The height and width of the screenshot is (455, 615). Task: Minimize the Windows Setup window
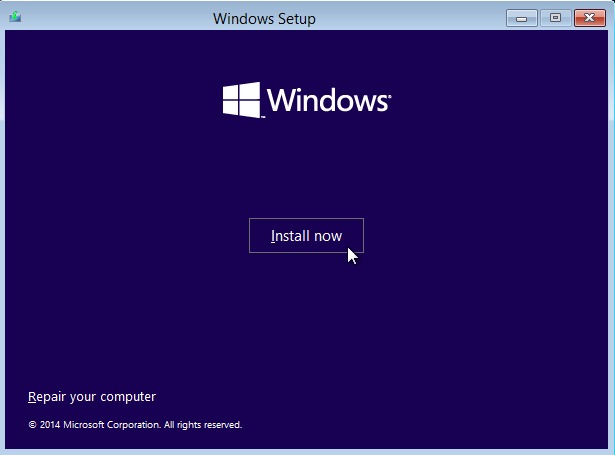tap(521, 17)
